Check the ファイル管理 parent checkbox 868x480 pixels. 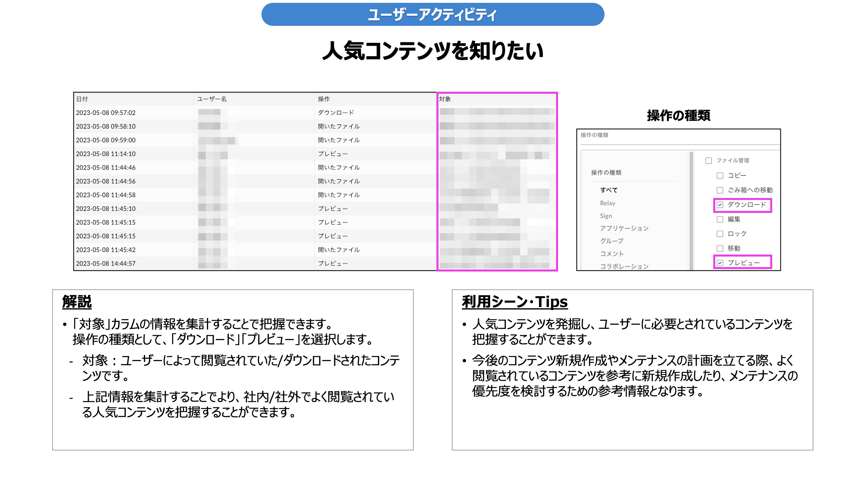(x=708, y=161)
